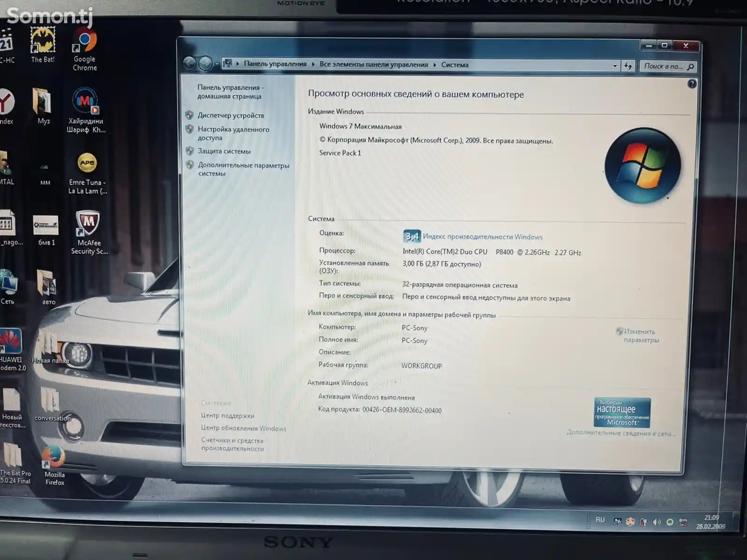Click Все элементы панели управления breadcrumb
This screenshot has width=747, height=560.
coord(373,64)
